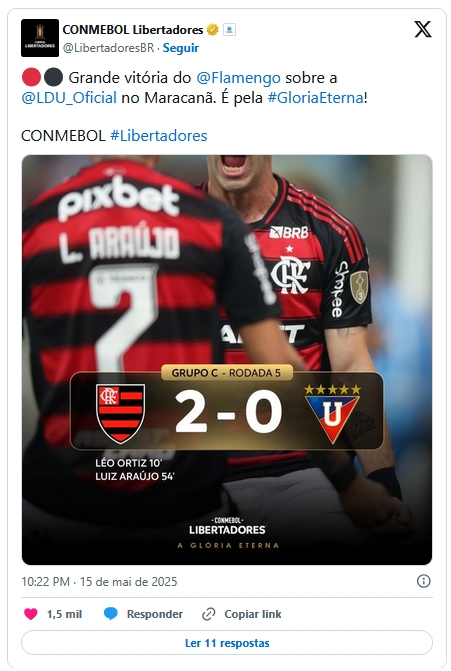The height and width of the screenshot is (671, 451).
Task: Open the CONMEBOL Libertadores account name
Action: 133,30
